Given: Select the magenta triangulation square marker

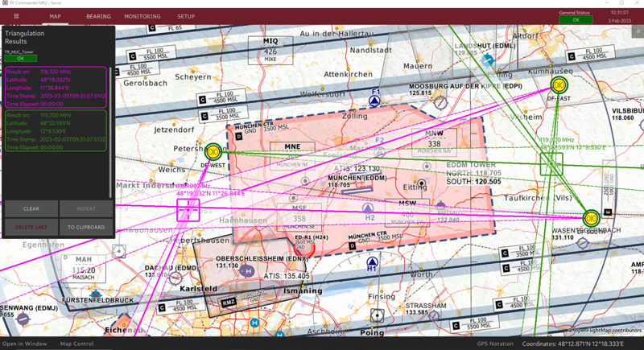Looking at the screenshot, I should pyautogui.click(x=188, y=210).
